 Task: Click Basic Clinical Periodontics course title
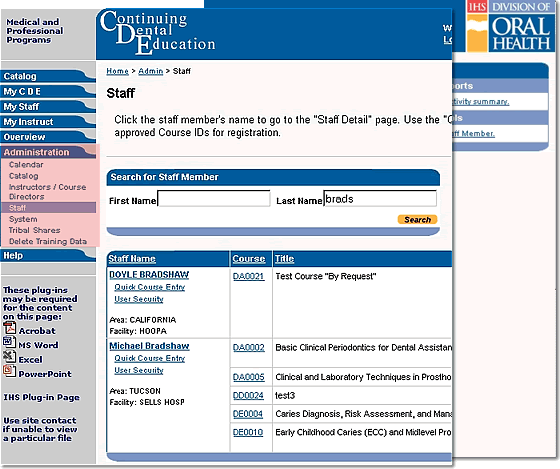point(363,348)
